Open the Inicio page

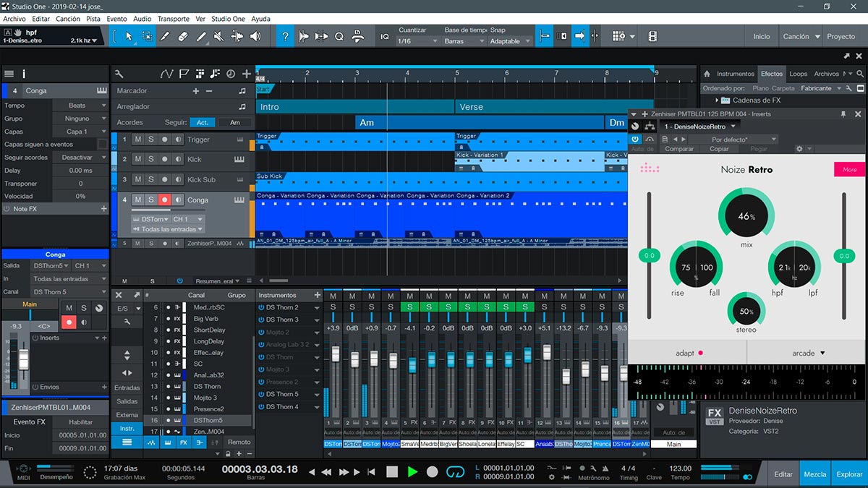coord(762,36)
